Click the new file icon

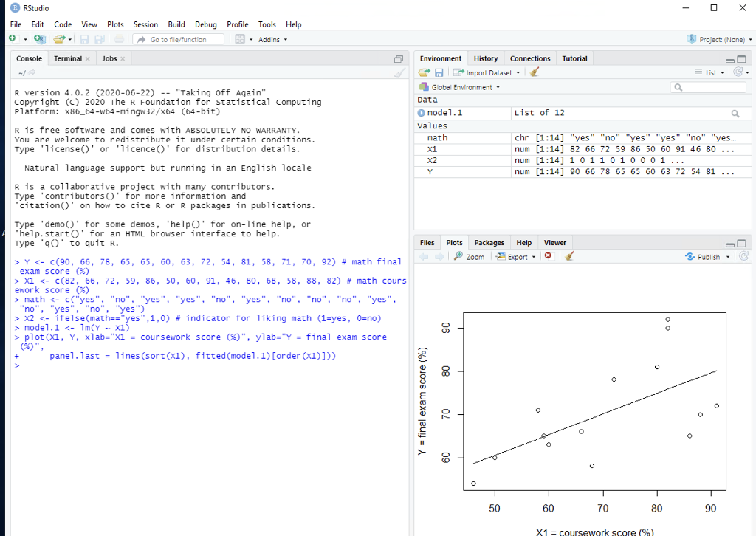coord(13,39)
